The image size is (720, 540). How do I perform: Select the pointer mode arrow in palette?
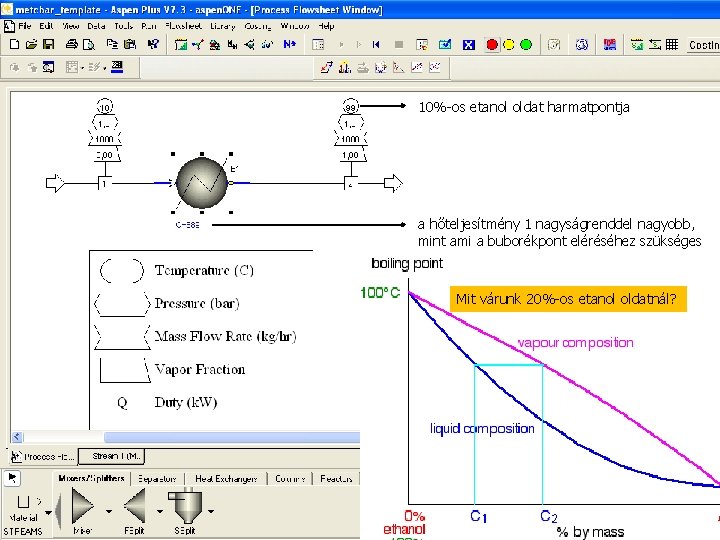12,478
